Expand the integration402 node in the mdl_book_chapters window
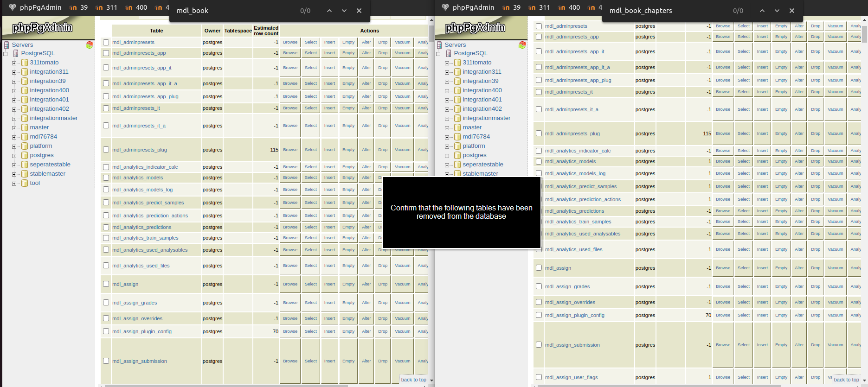Viewport: 868px width, 387px height. click(447, 109)
